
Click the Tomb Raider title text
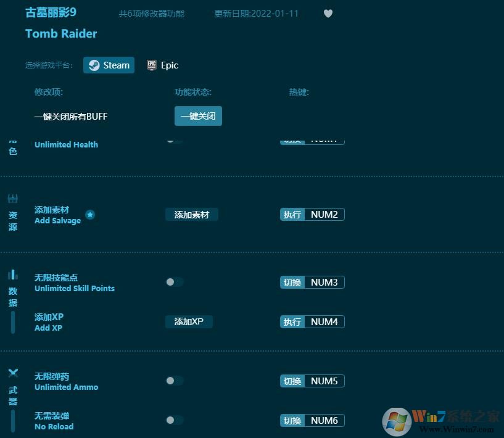61,33
